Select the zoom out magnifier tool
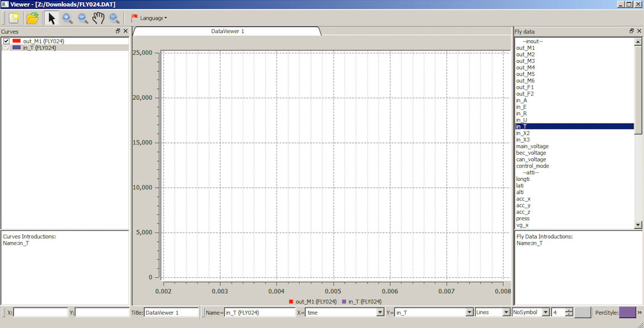The image size is (644, 328). (83, 18)
